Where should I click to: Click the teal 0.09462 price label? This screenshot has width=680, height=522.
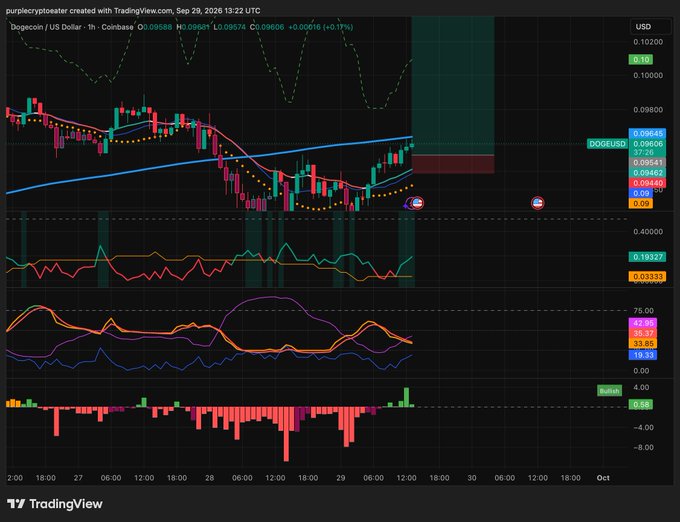pos(647,173)
